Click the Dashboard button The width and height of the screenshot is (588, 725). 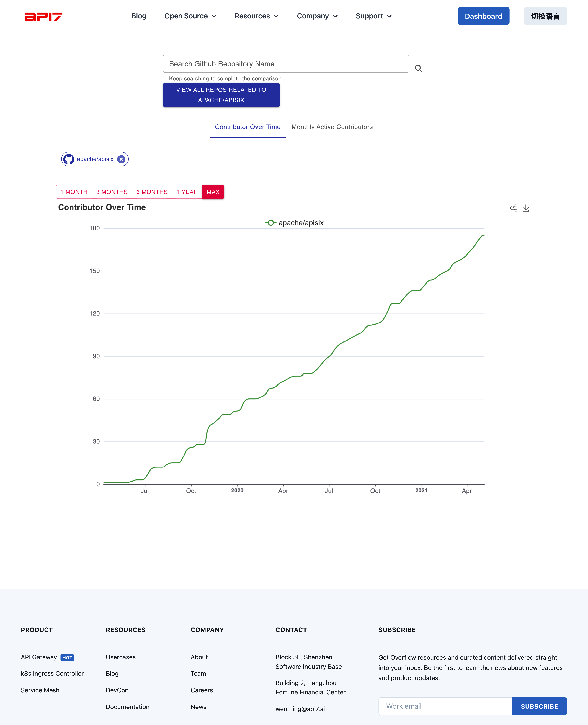click(483, 16)
